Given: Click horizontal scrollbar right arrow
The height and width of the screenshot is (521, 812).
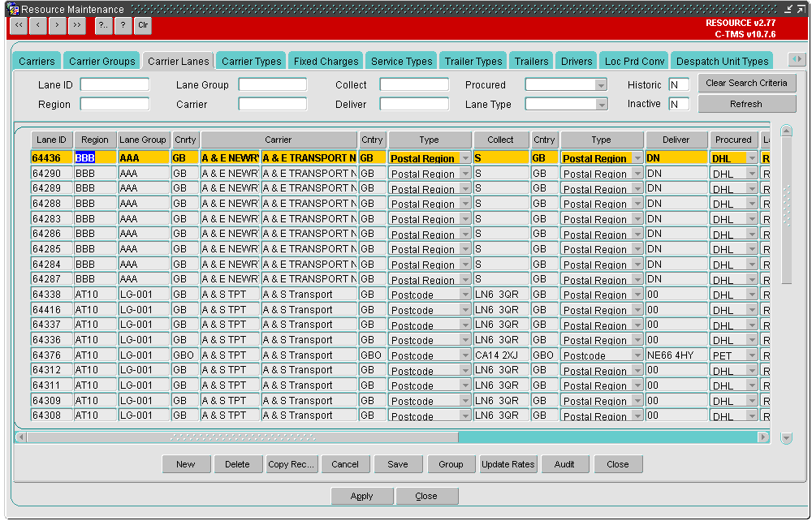Looking at the screenshot, I should (x=763, y=437).
